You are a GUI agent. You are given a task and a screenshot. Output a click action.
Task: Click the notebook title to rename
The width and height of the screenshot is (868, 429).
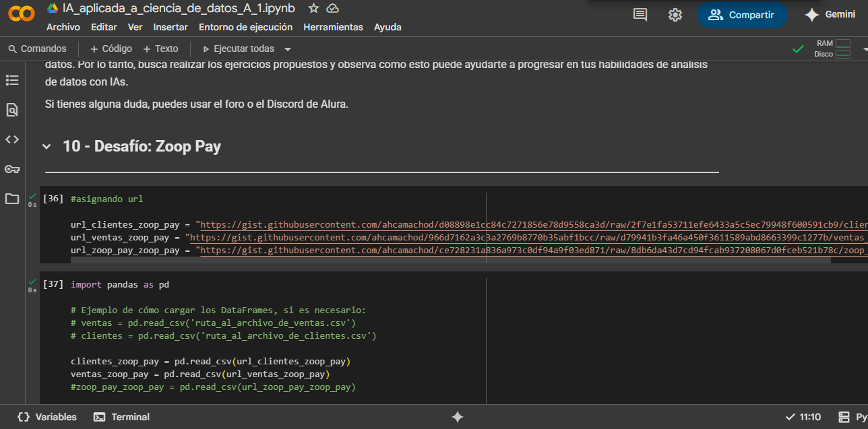179,8
